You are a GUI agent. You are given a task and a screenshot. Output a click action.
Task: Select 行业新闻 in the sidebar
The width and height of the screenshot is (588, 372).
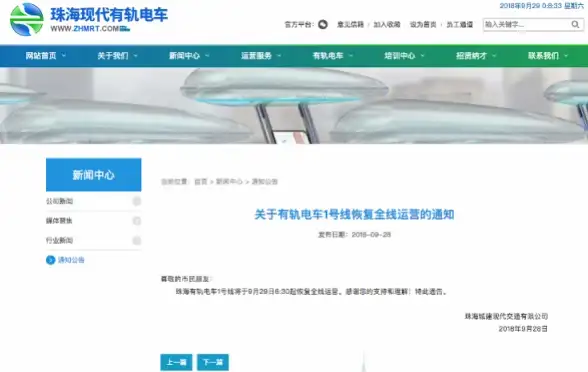tap(60, 240)
